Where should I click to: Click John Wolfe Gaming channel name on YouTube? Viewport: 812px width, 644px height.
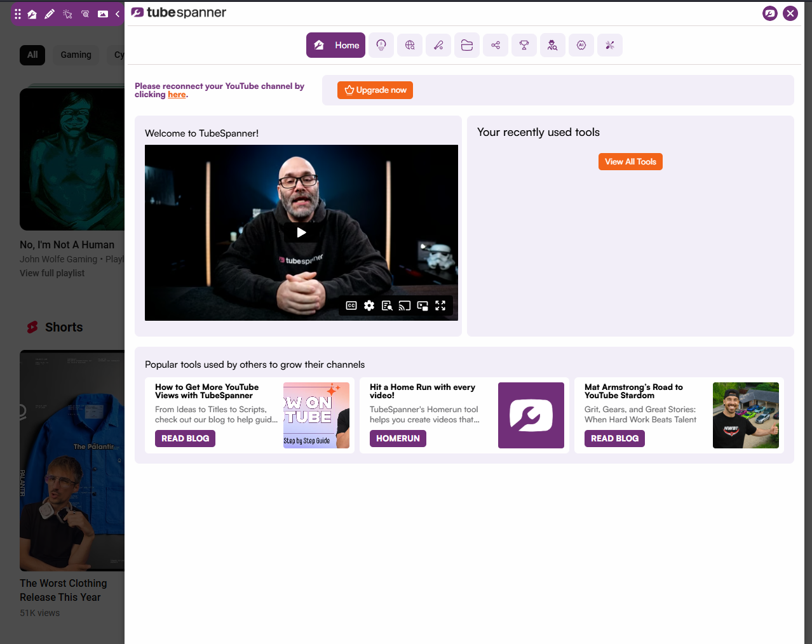point(58,259)
